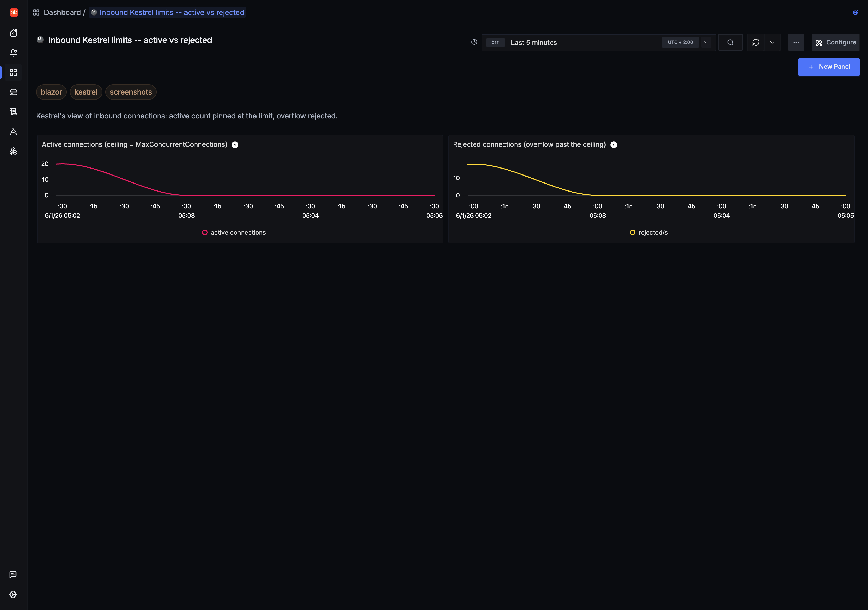
Task: Click the kestrel tag
Action: point(86,92)
